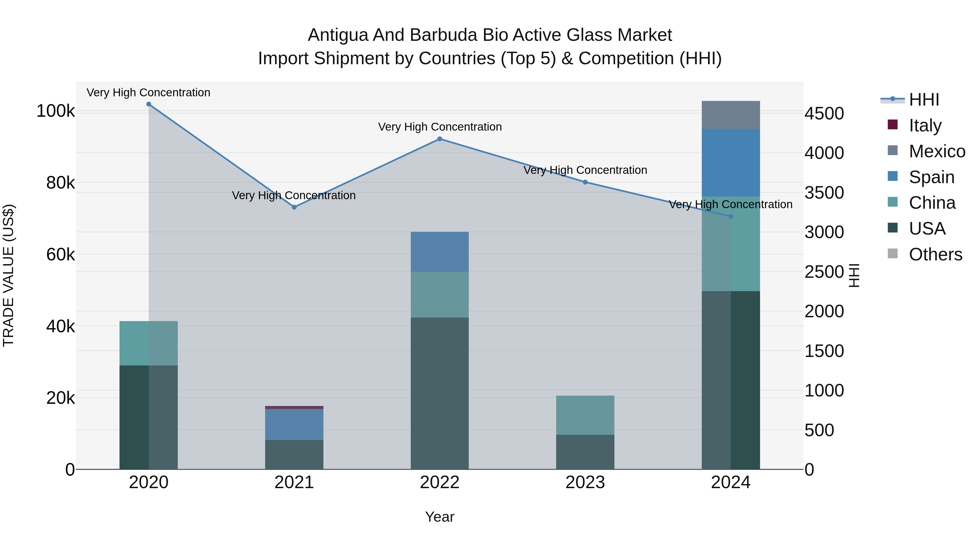This screenshot has height=551, width=980.
Task: Click the China segment of 2022 bar
Action: [x=440, y=295]
